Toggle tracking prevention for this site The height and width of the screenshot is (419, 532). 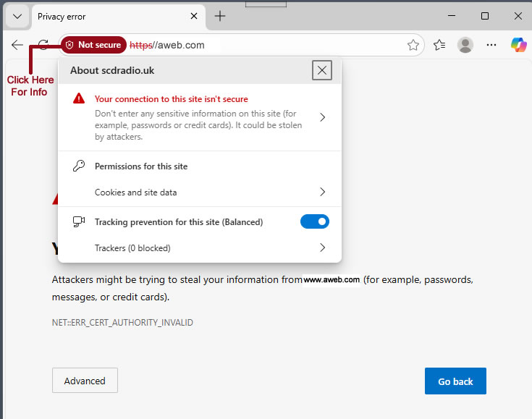315,221
